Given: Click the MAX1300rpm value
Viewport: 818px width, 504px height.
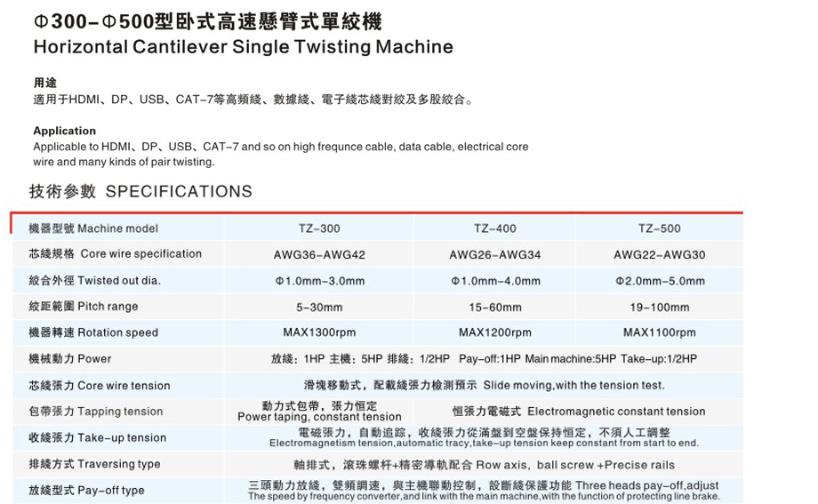Looking at the screenshot, I should pyautogui.click(x=319, y=332).
